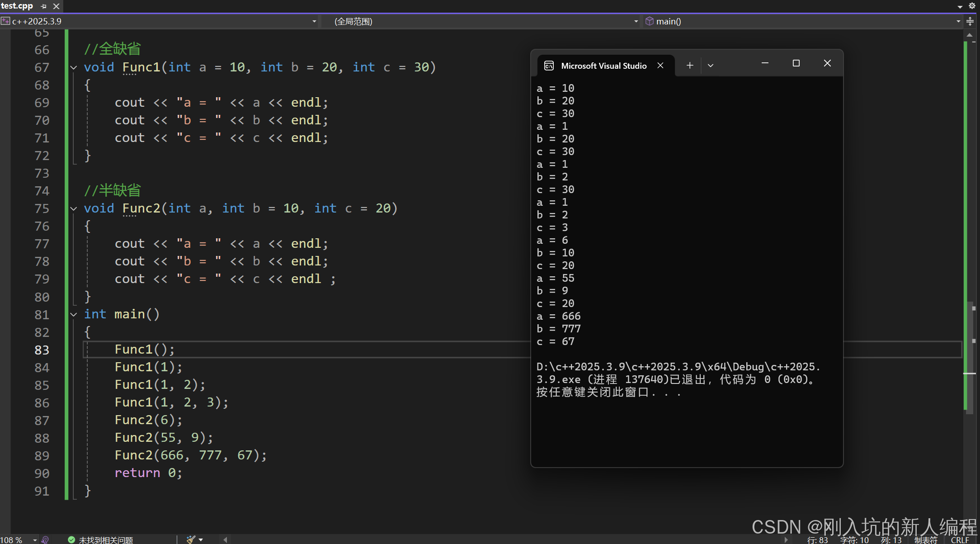Click the 制表符 tab indicator in status bar

[x=926, y=540]
